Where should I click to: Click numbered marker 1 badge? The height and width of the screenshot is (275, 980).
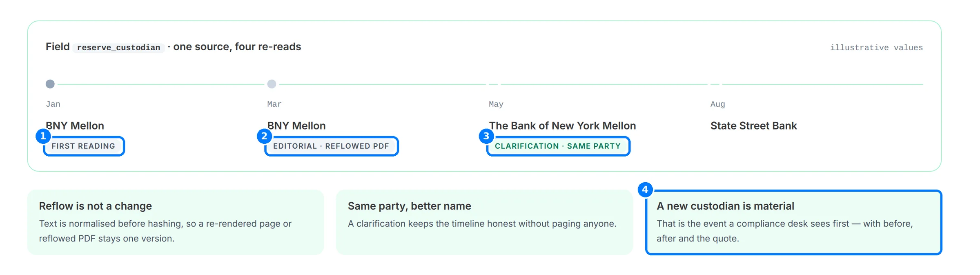(x=43, y=136)
